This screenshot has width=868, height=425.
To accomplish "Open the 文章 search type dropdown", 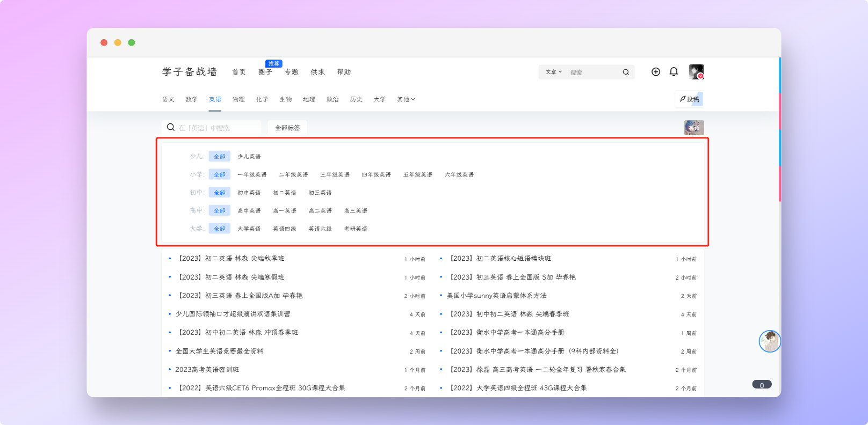I will (x=554, y=72).
